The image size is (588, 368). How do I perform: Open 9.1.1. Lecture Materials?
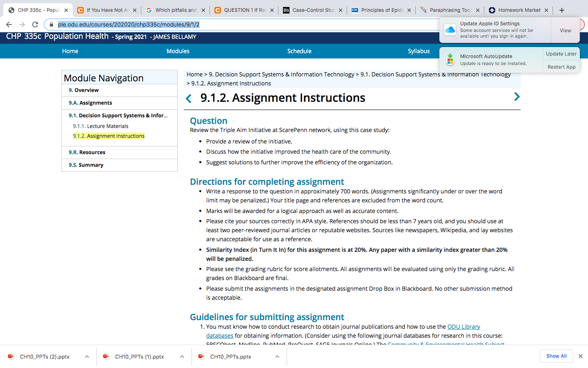tap(100, 126)
